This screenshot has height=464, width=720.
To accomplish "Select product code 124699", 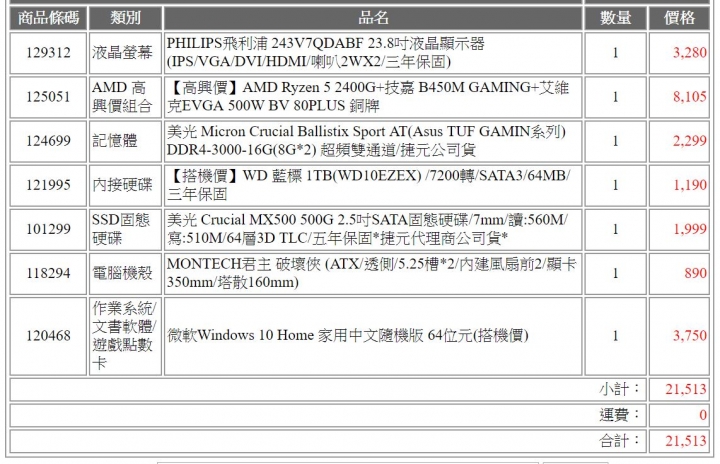I will [x=48, y=141].
